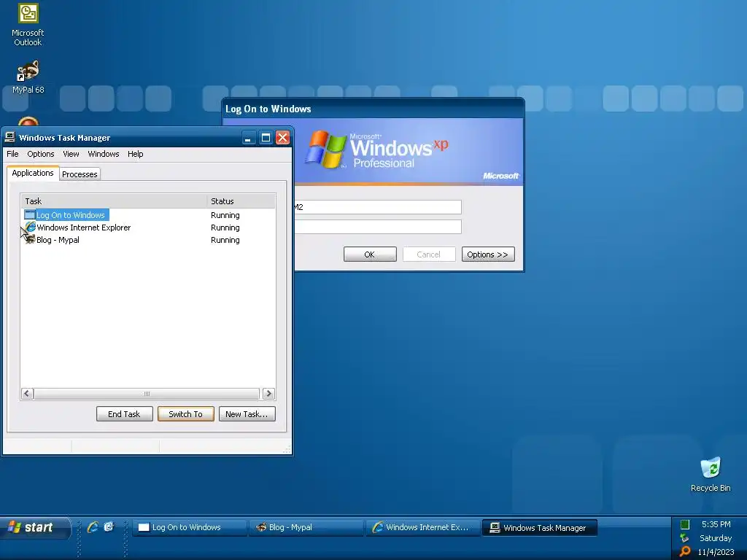Open the Options menu in Task Manager
This screenshot has width=747, height=560.
(41, 154)
